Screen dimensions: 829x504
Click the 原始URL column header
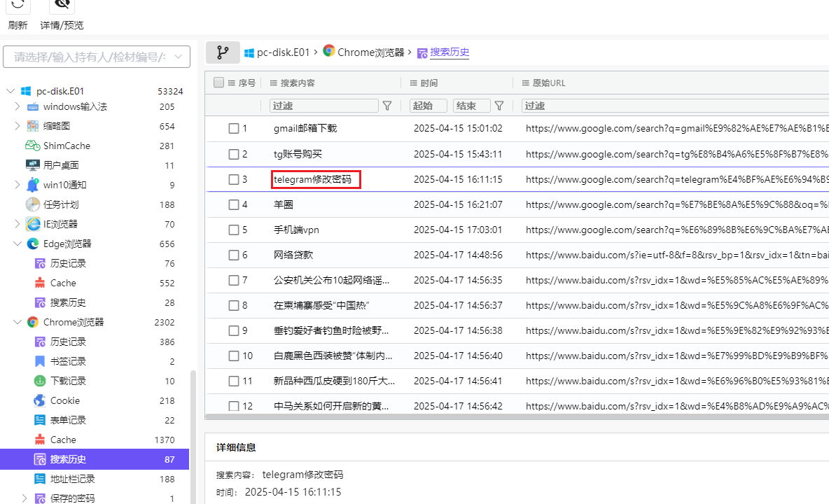tap(549, 83)
